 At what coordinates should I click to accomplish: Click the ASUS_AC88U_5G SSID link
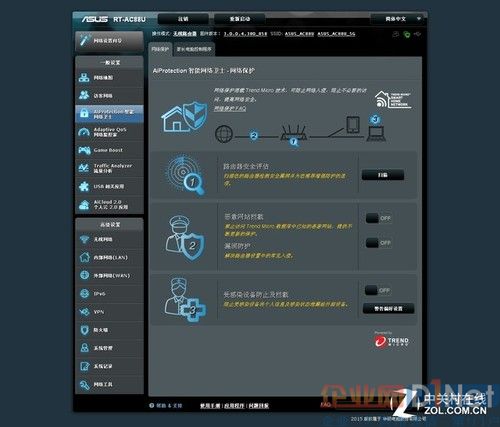pos(336,34)
